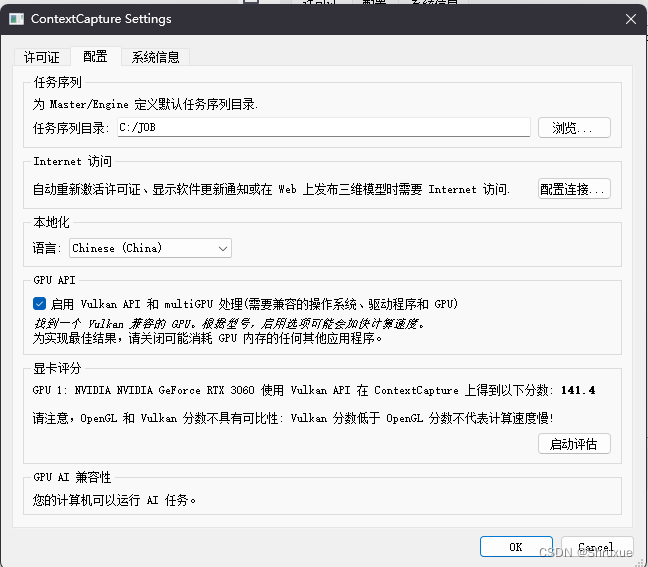648x567 pixels.
Task: Switch to the 许可证 tab
Action: [41, 57]
